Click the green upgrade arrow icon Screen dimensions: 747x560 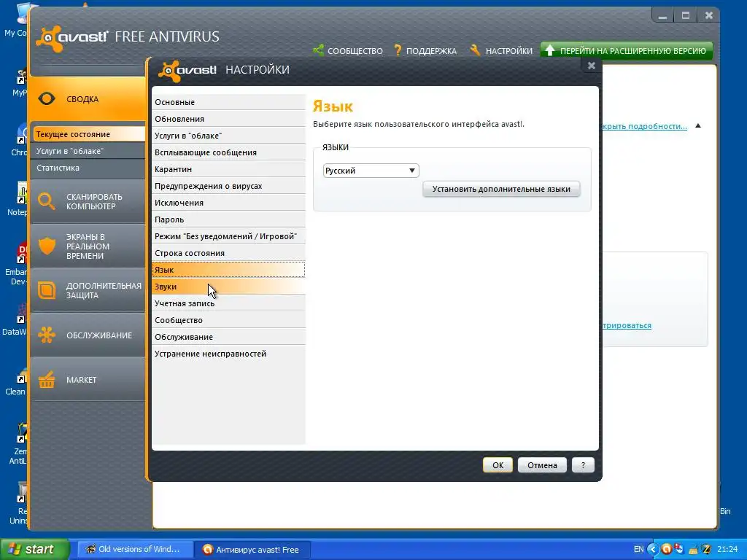click(x=550, y=50)
